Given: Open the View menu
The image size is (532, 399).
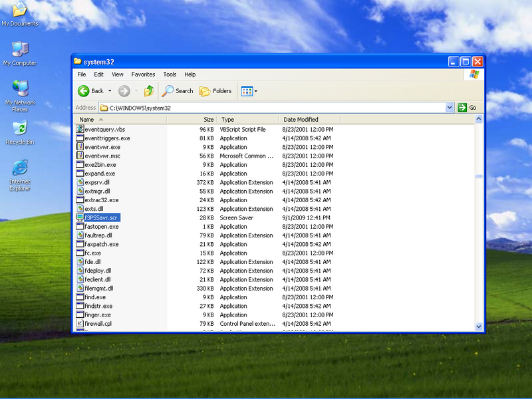Looking at the screenshot, I should [118, 74].
